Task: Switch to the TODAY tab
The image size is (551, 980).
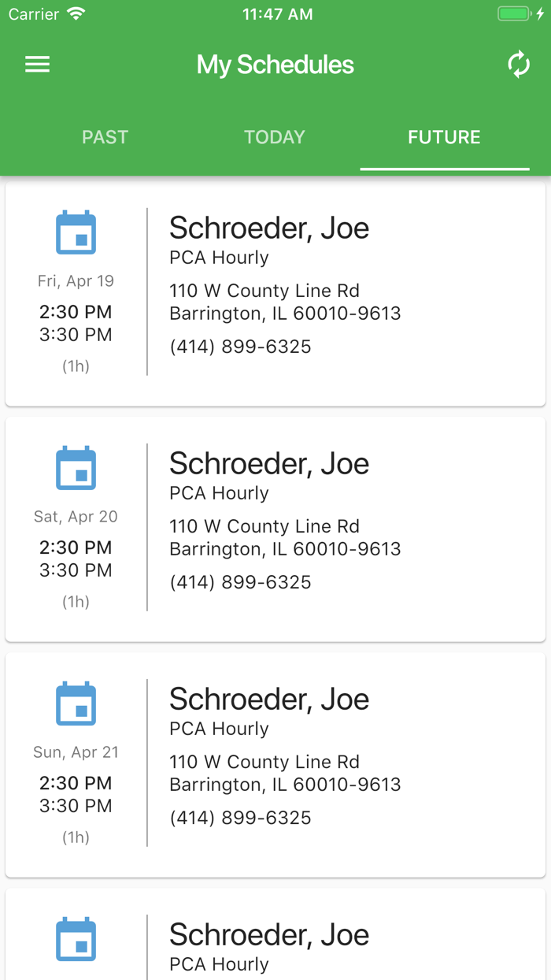Action: pyautogui.click(x=274, y=136)
